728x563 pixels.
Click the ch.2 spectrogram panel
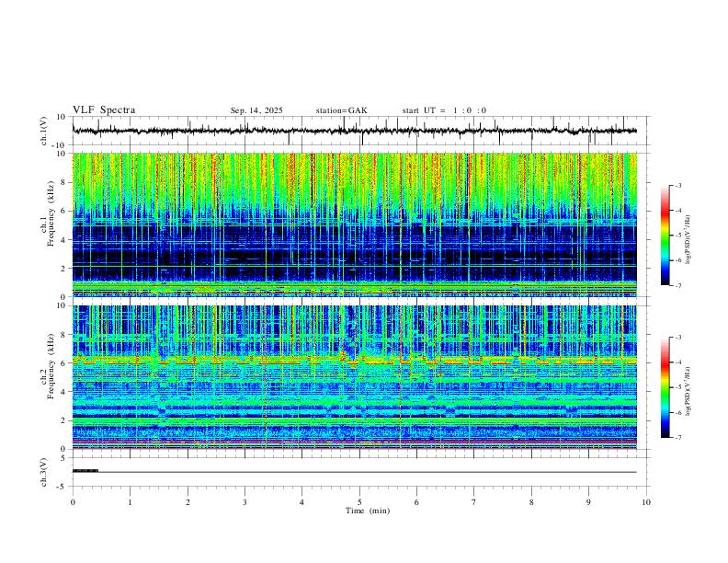(x=354, y=377)
